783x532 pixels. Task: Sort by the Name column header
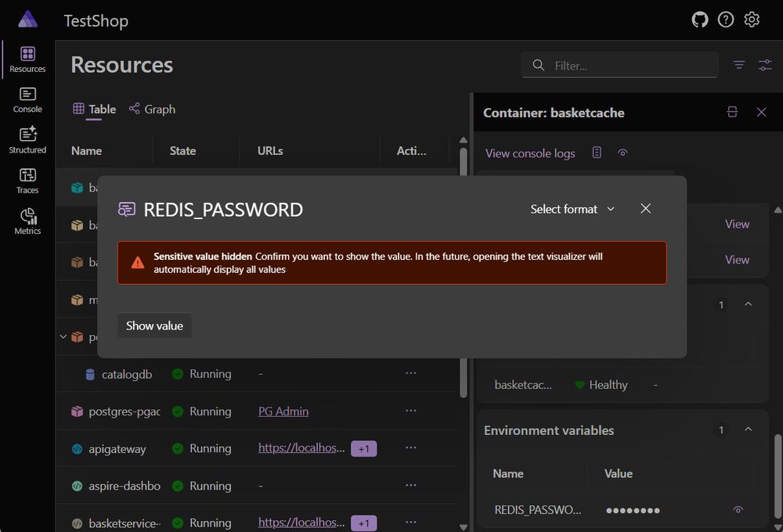click(x=86, y=151)
